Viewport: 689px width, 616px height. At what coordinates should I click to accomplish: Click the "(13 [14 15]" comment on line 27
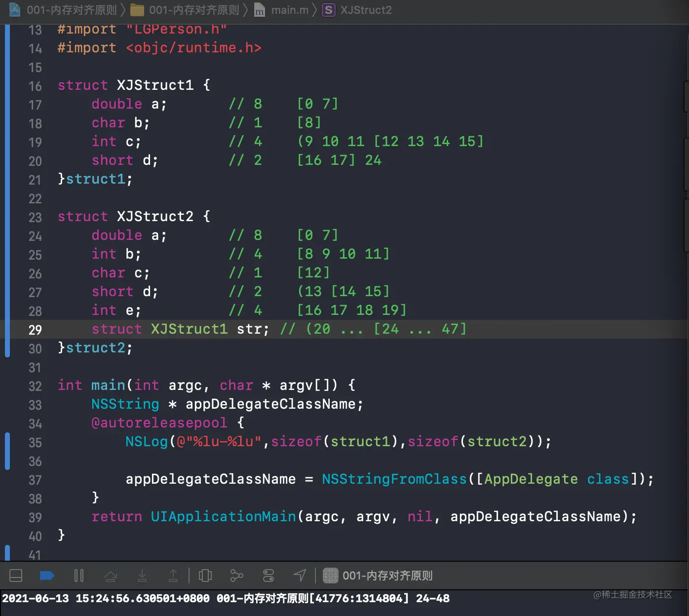tap(344, 292)
